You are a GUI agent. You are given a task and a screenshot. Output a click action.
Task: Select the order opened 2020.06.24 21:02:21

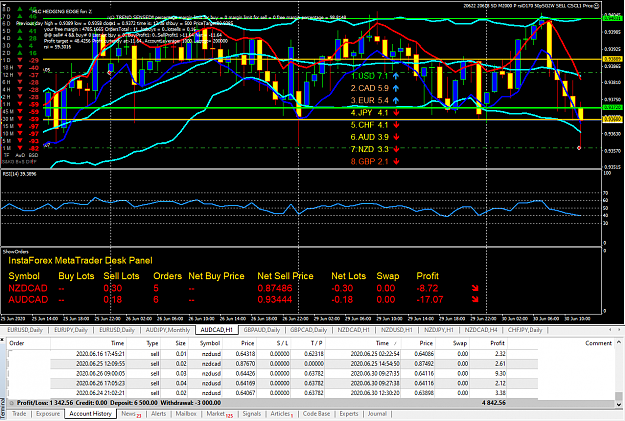(273, 393)
